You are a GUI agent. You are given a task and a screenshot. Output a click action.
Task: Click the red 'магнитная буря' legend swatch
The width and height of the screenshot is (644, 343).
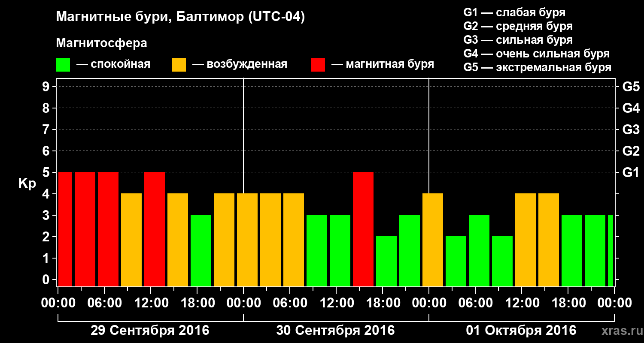click(318, 65)
